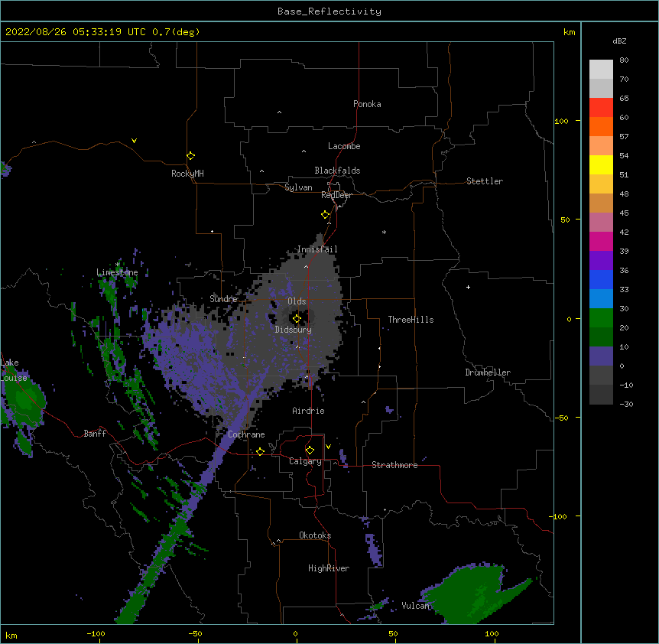This screenshot has height=644, width=659.
Task: Click the RockyMH label
Action: [x=187, y=174]
